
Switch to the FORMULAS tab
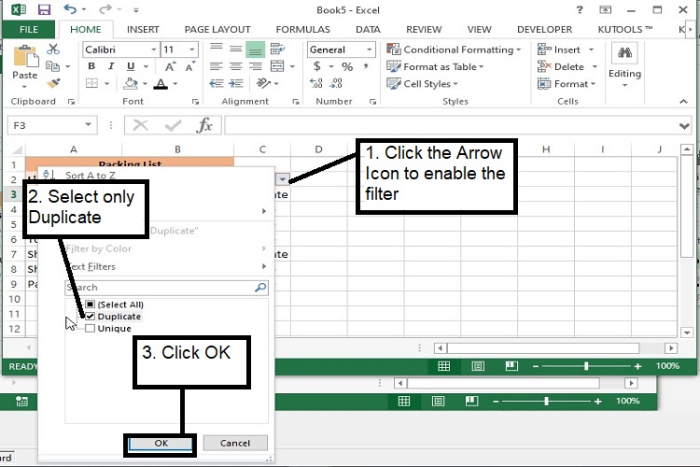coord(303,29)
